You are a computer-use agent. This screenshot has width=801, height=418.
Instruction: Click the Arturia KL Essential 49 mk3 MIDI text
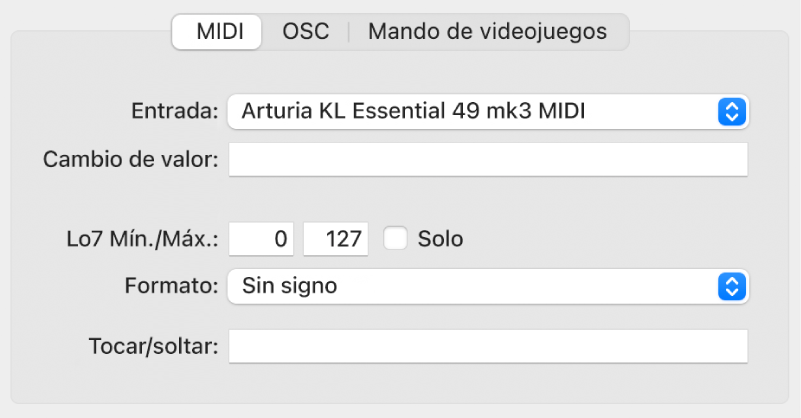point(413,112)
